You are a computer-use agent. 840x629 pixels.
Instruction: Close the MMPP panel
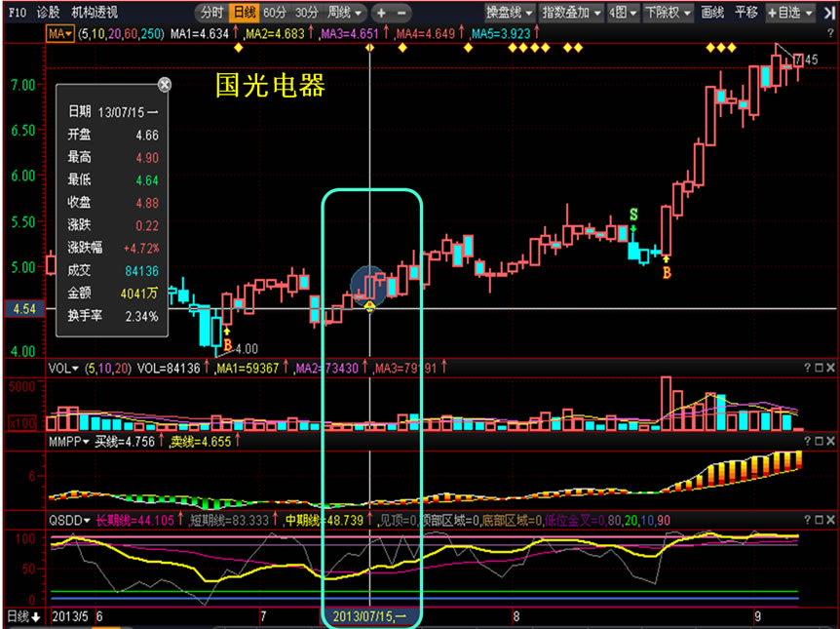coord(830,442)
